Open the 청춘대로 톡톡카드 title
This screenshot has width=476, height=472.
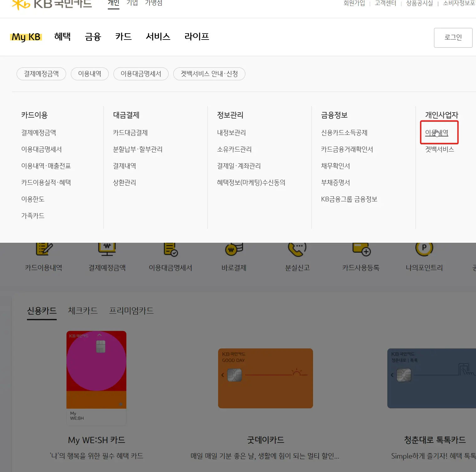click(435, 440)
